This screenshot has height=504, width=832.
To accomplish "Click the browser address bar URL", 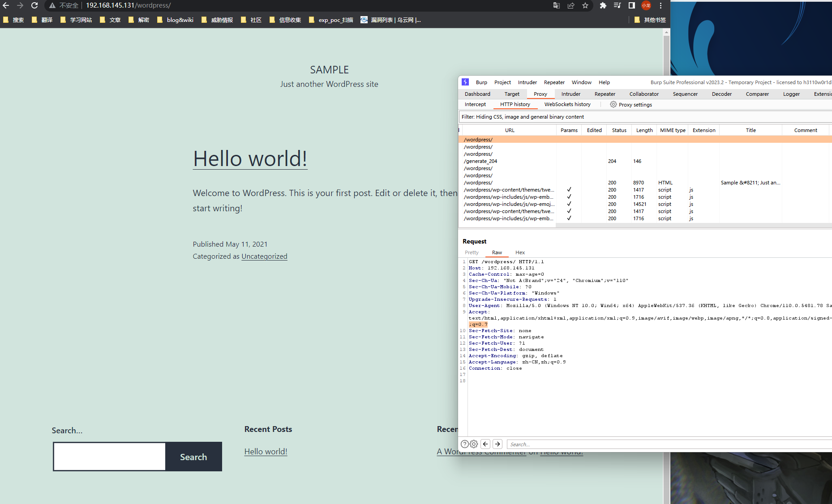I will [x=128, y=5].
